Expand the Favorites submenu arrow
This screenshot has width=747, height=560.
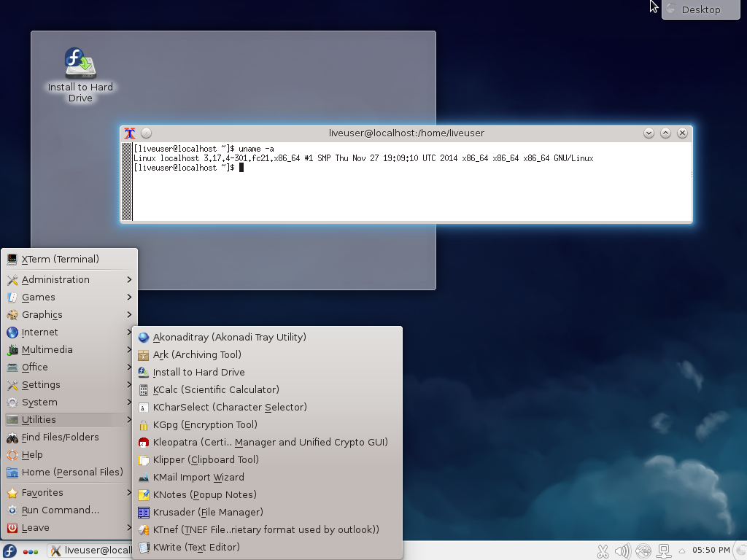point(129,492)
